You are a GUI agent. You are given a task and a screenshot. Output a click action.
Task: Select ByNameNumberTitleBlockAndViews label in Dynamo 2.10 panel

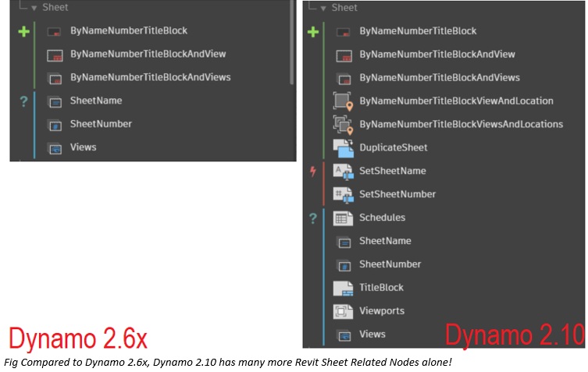[440, 77]
